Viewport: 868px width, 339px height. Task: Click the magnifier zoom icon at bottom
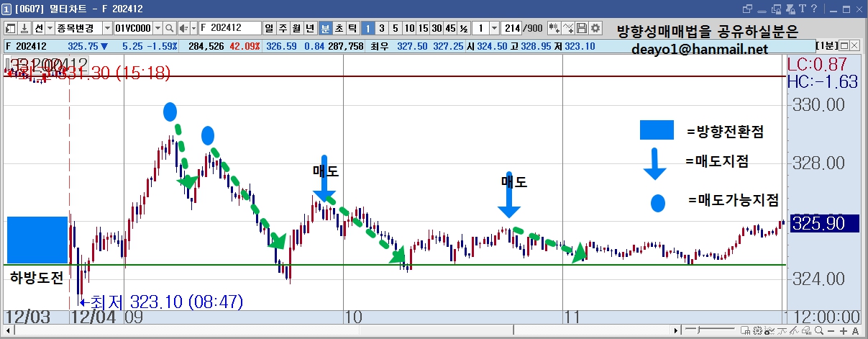coord(819,330)
